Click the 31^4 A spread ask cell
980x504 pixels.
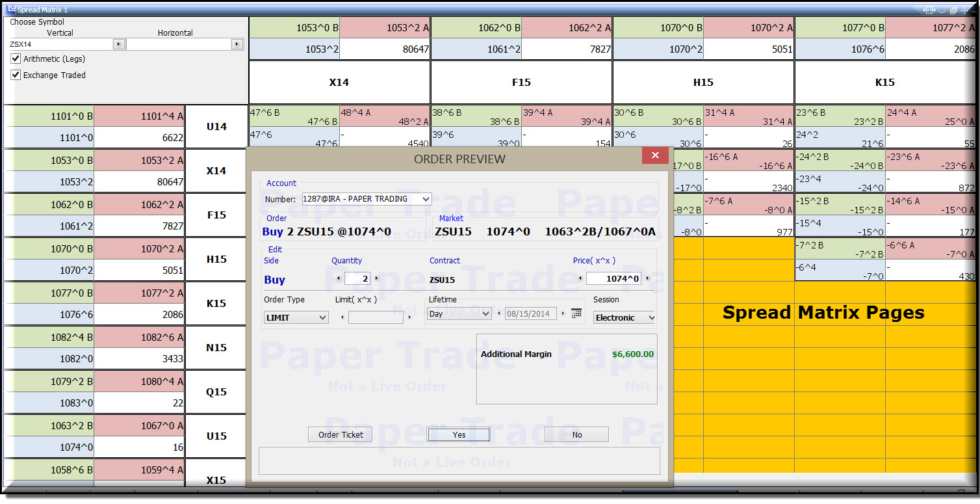click(x=749, y=116)
